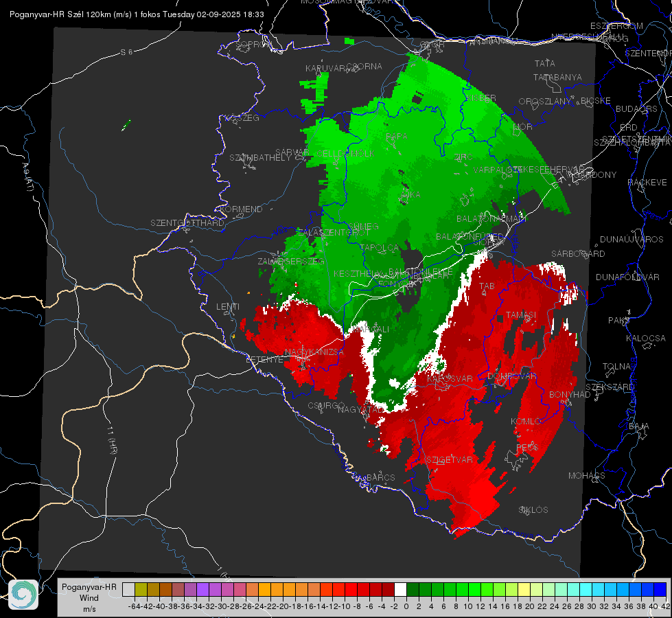Select the white swatch between -2 and 0
This screenshot has height=618, width=672.
(x=400, y=589)
